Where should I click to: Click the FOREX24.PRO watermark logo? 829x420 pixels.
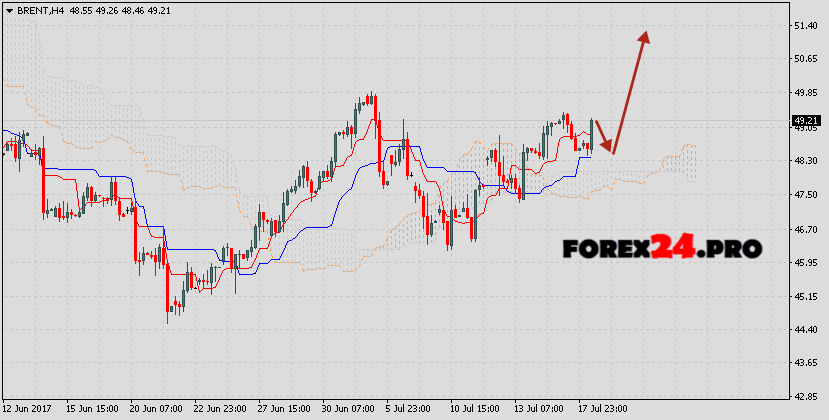(x=661, y=247)
